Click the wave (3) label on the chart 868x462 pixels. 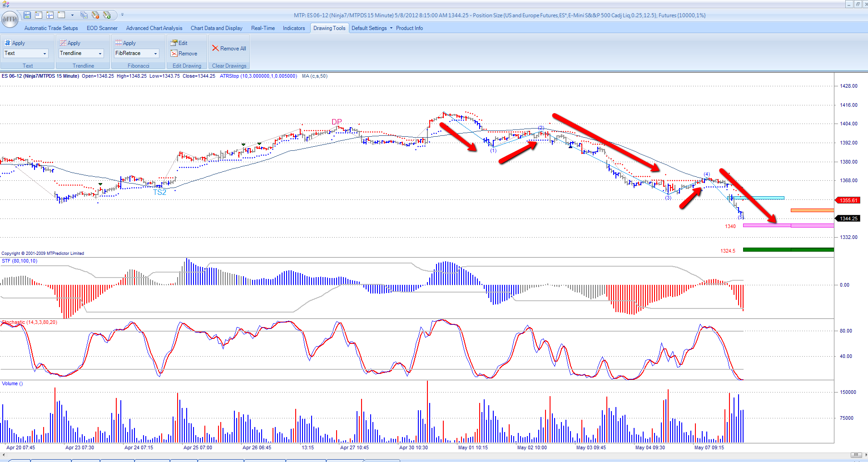click(668, 198)
